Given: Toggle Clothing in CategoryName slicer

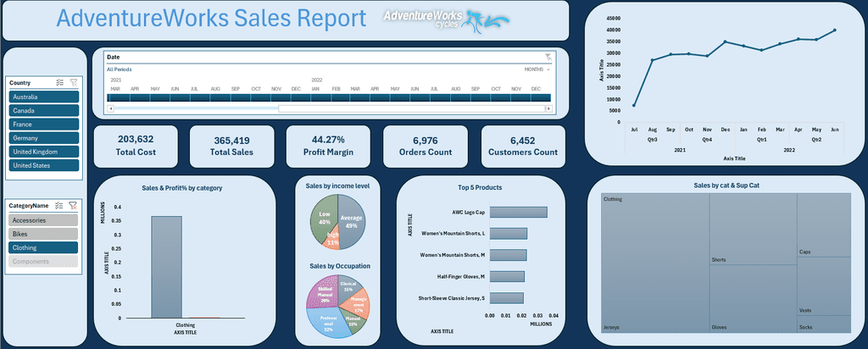Looking at the screenshot, I should pos(44,248).
